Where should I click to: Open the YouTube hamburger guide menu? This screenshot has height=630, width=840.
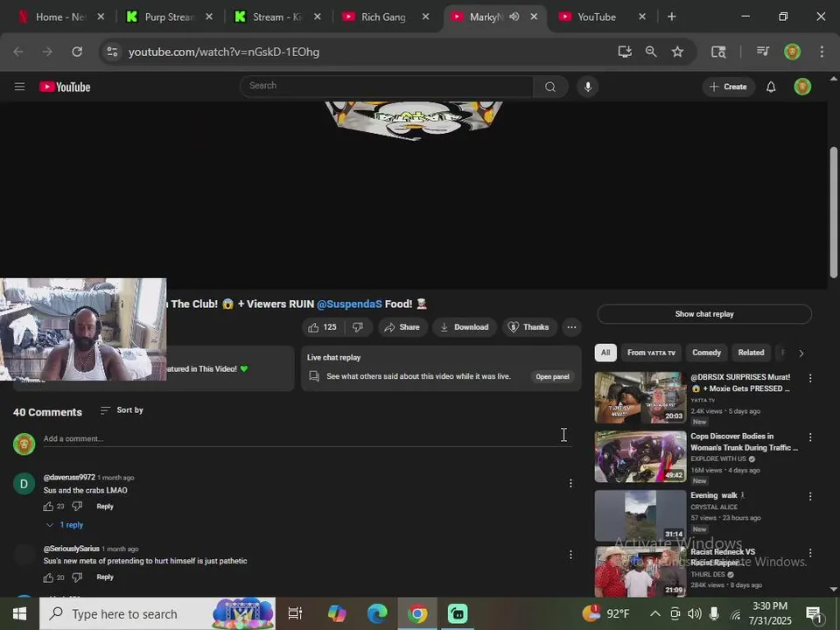pos(20,87)
